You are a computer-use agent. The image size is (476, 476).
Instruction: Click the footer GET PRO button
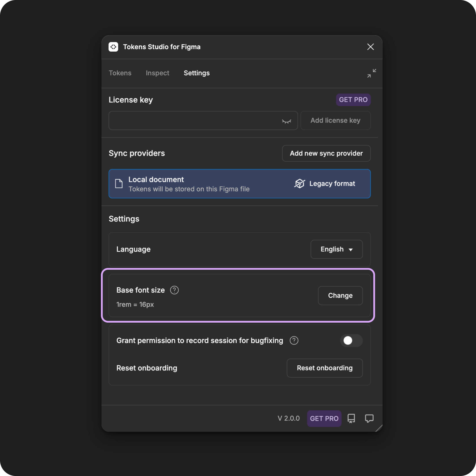pyautogui.click(x=324, y=418)
